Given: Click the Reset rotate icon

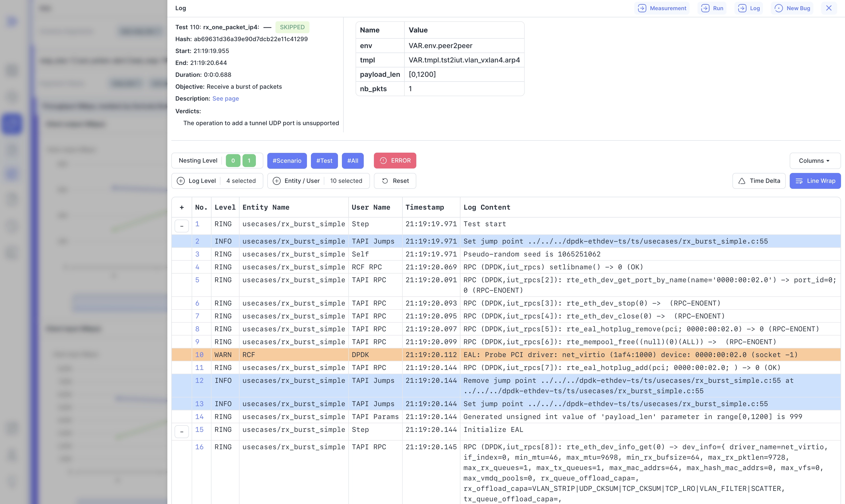Looking at the screenshot, I should point(385,181).
